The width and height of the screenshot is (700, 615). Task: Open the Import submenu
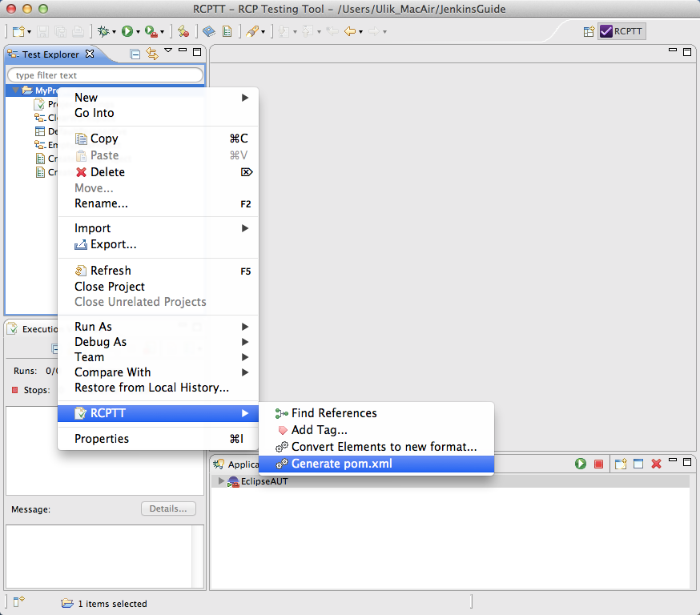(x=158, y=228)
